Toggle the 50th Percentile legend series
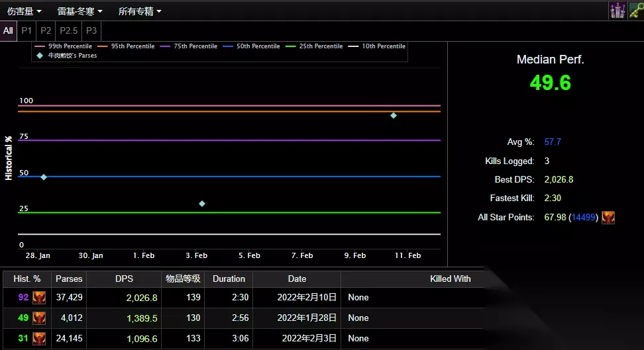644x350 pixels. pos(252,46)
